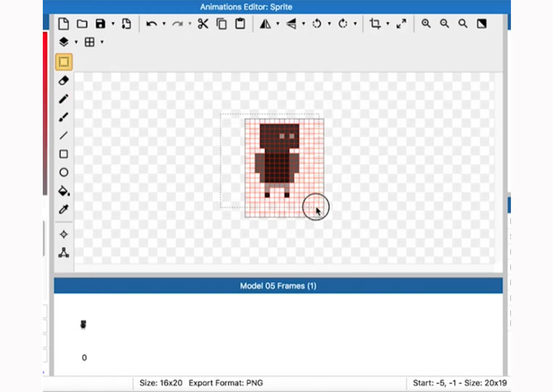This screenshot has height=392, width=553.
Task: Open the undo history dropdown arrow
Action: click(164, 24)
